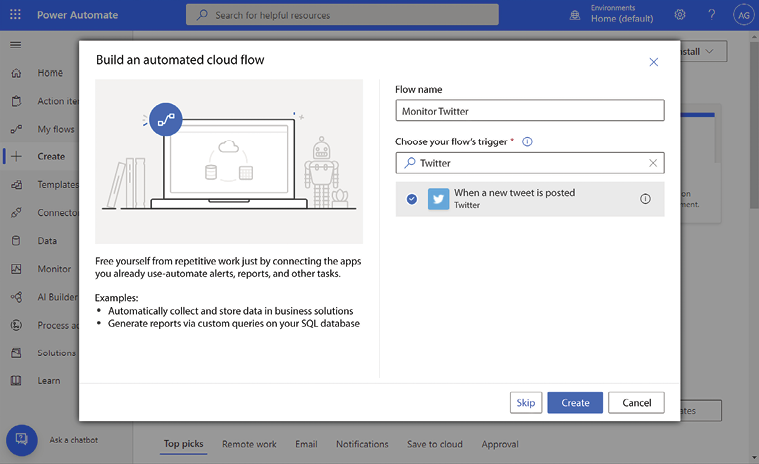Open the My flows sidebar label
The width and height of the screenshot is (759, 464).
(56, 129)
